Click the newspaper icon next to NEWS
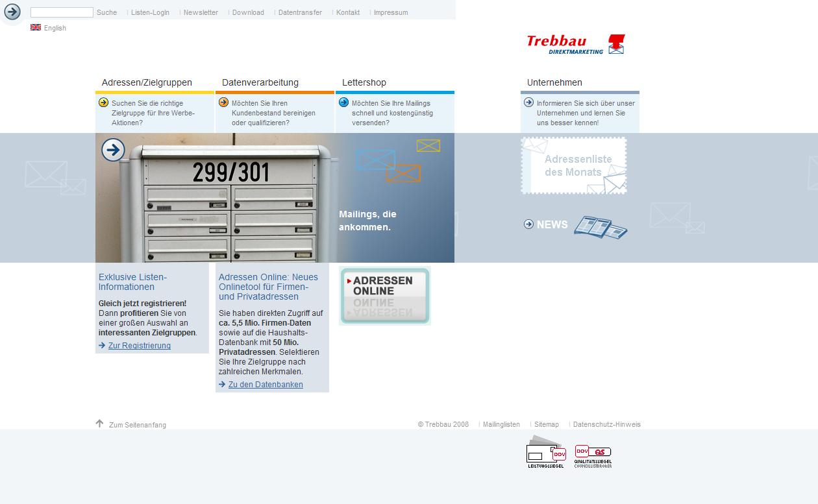Screen dimensions: 818x504 point(601,227)
